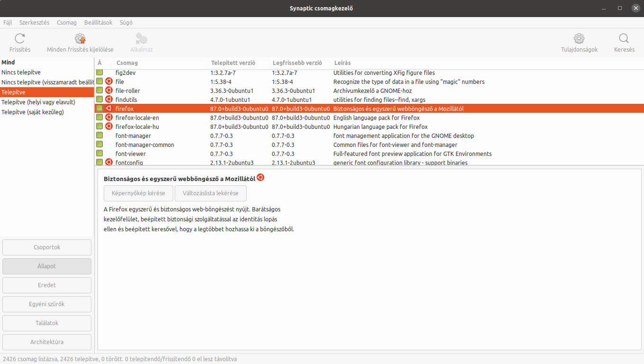
Task: Open the Súgó menu
Action: pos(126,22)
